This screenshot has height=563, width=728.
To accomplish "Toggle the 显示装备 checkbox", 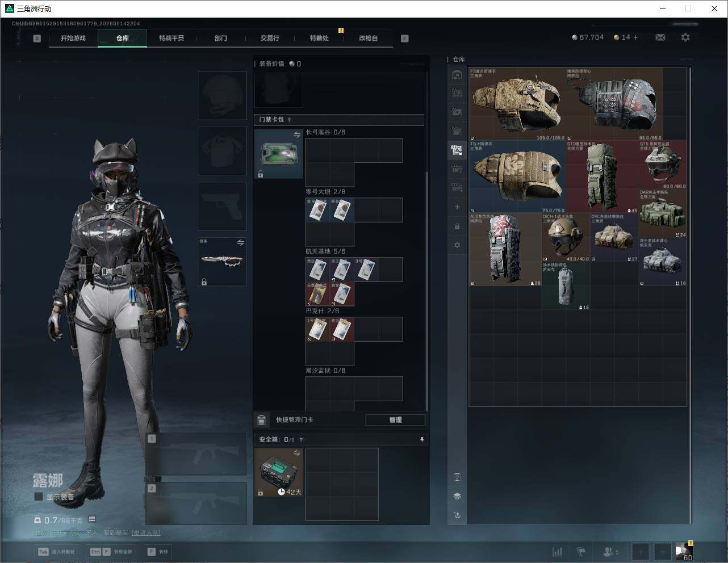I will pyautogui.click(x=39, y=497).
